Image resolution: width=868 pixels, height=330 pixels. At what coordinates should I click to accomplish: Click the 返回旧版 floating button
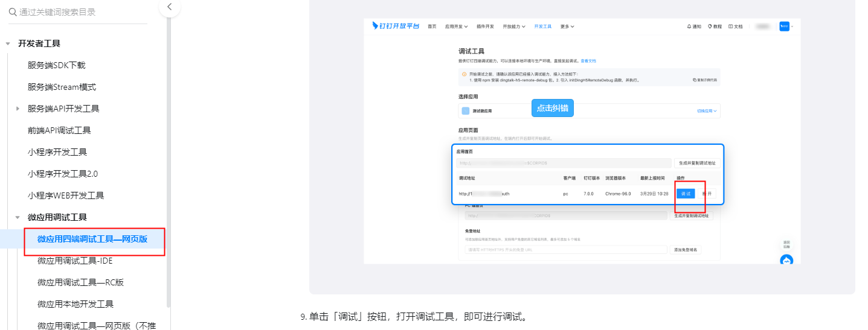click(786, 244)
